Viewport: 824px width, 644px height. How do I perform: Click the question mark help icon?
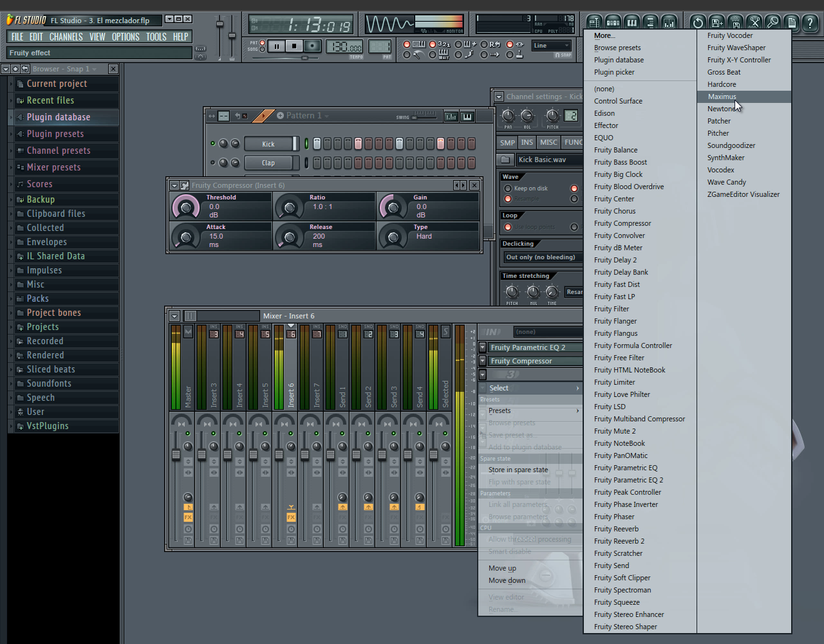click(810, 23)
